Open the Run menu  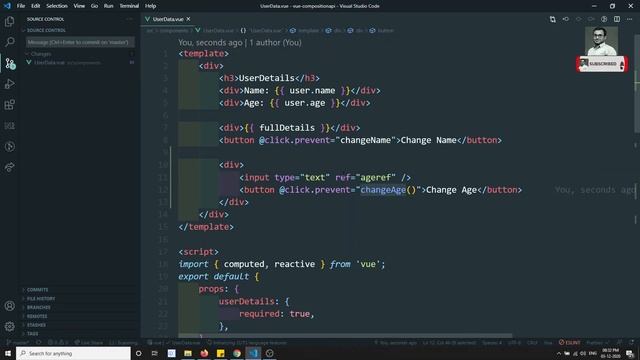[108, 6]
